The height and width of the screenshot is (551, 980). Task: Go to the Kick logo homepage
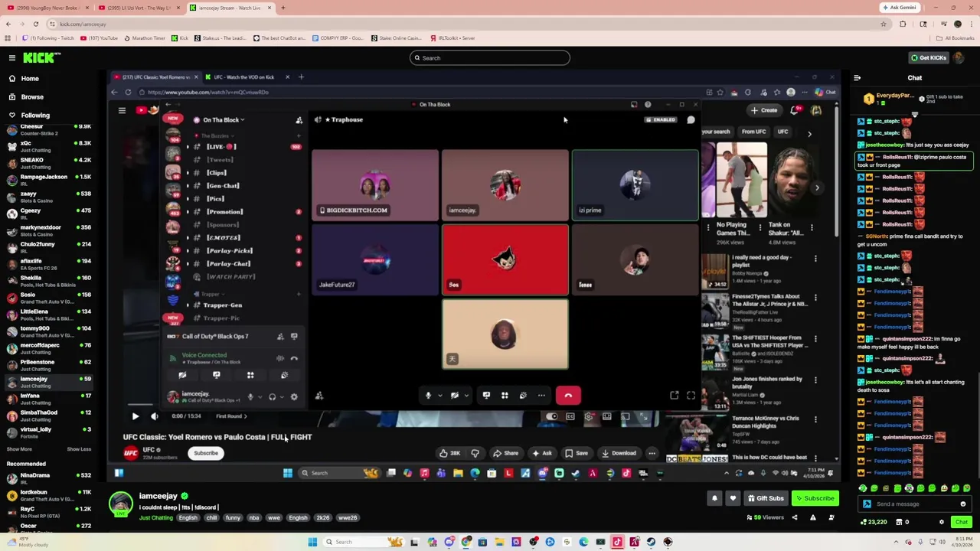[41, 57]
